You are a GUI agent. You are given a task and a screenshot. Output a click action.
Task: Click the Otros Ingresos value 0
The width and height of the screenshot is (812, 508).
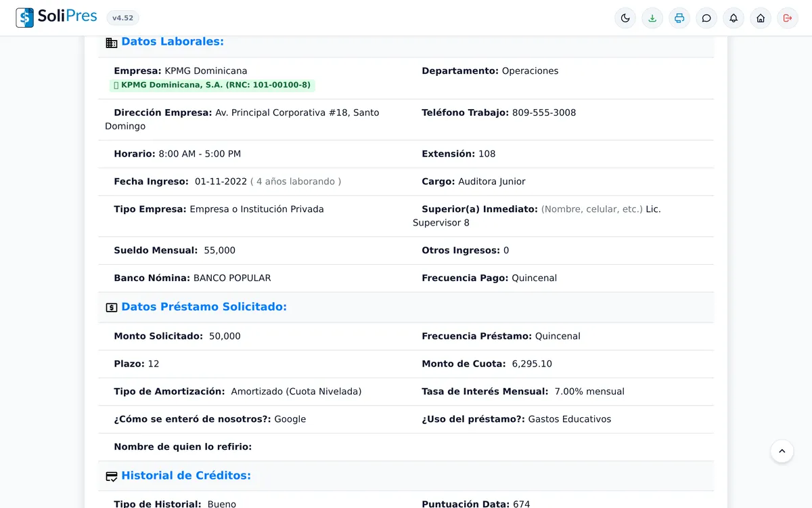[506, 251]
